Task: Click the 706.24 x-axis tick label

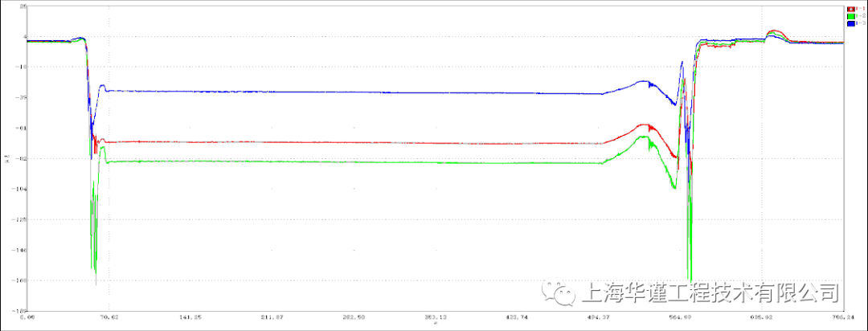Action: point(843,317)
